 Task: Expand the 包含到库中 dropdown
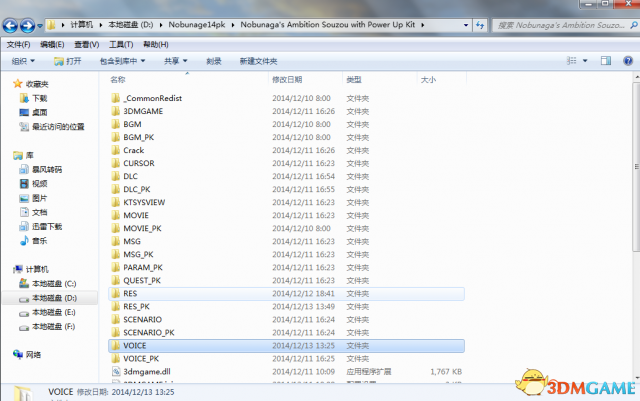tap(122, 61)
